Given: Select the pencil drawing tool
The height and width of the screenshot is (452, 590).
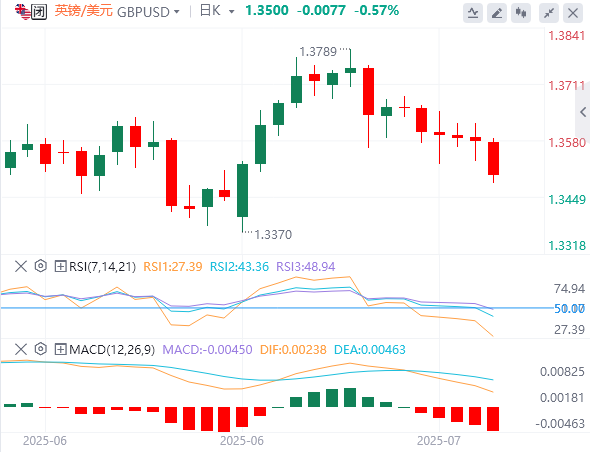Looking at the screenshot, I should pyautogui.click(x=497, y=13).
